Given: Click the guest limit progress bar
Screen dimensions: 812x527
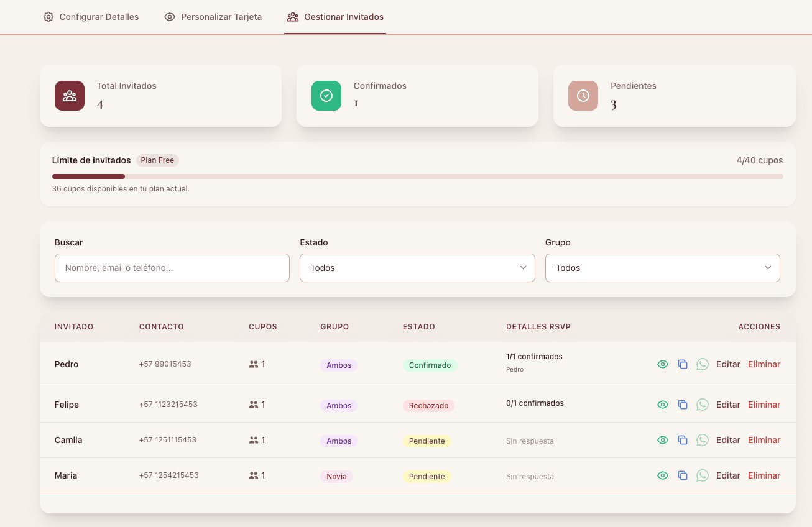Looking at the screenshot, I should pyautogui.click(x=417, y=176).
